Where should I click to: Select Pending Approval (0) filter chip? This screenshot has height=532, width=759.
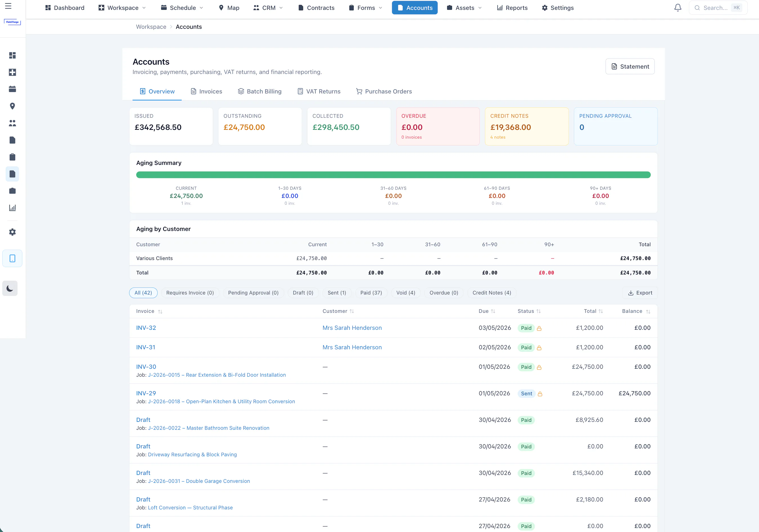(x=253, y=293)
